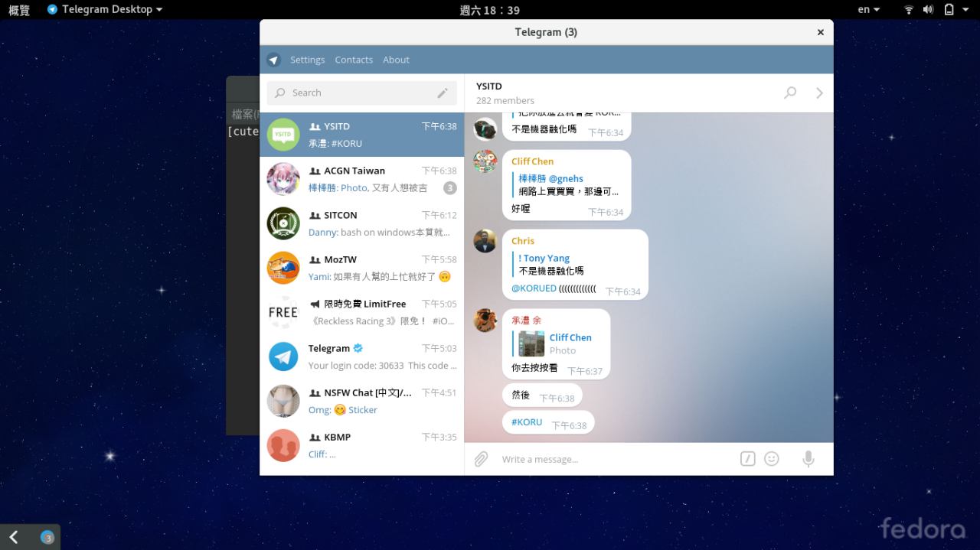The width and height of the screenshot is (980, 550).
Task: Open the Telegram Desktop app menu dropdown
Action: [x=105, y=9]
